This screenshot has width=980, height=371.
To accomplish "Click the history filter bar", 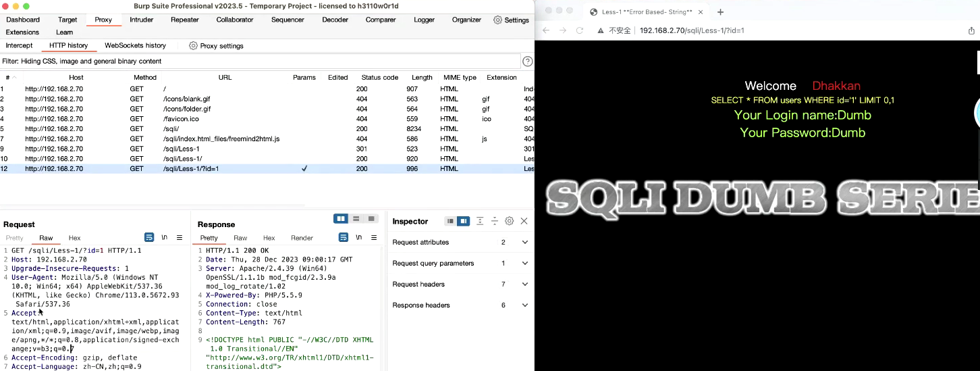I will click(261, 61).
